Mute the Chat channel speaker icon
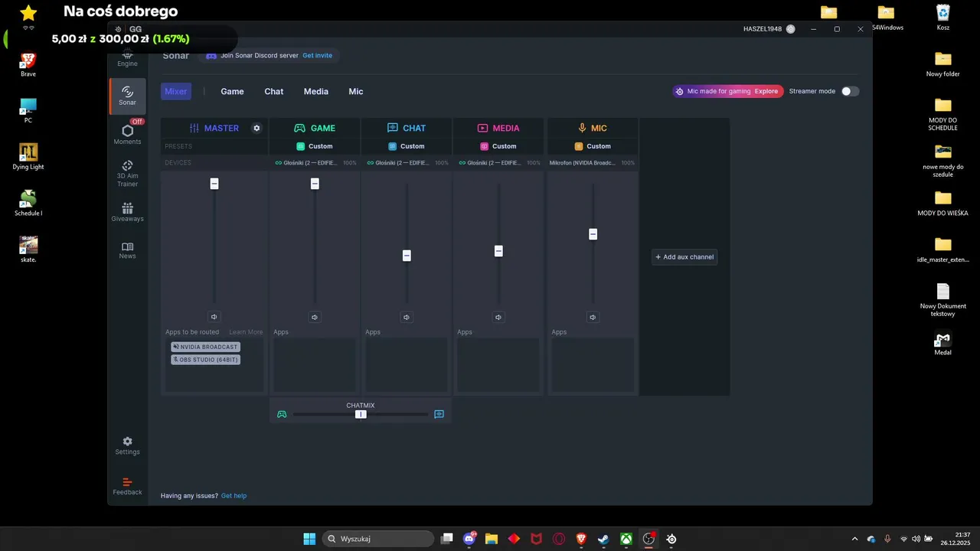 (407, 317)
